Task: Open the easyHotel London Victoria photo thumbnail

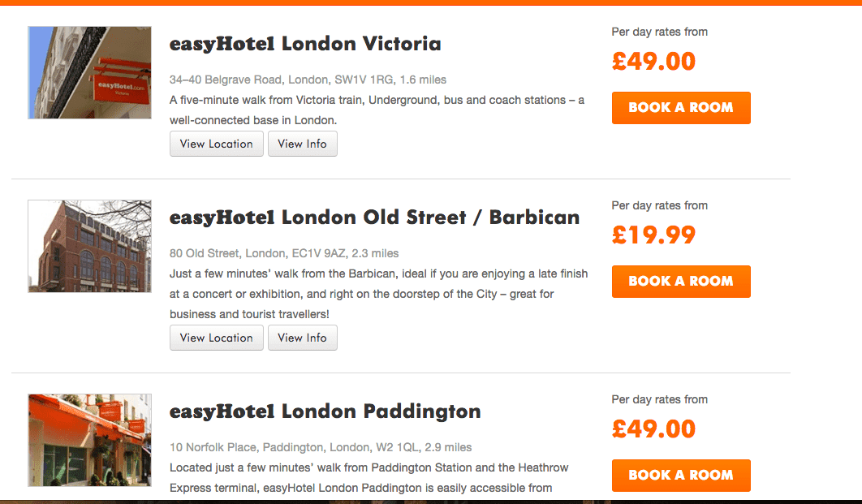Action: [89, 72]
